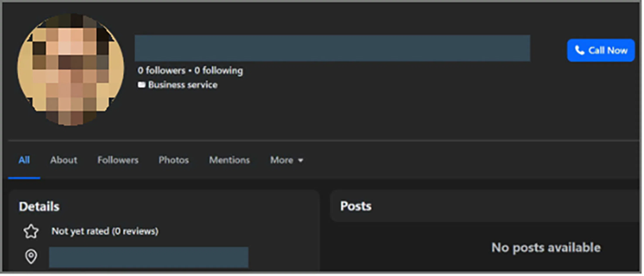
Task: Click Not yet rated (0 reviews)
Action: [x=105, y=231]
